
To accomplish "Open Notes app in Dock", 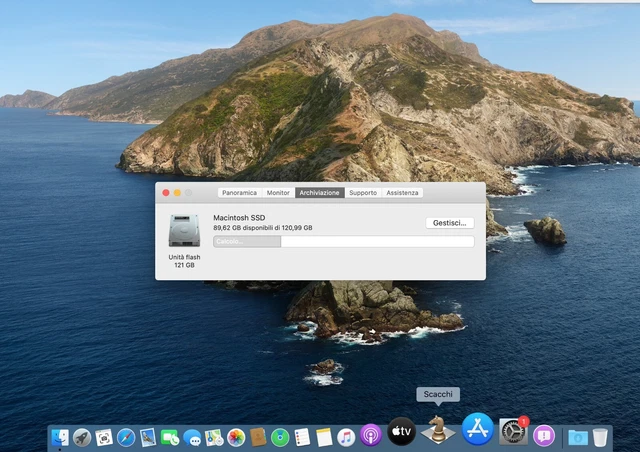I will (324, 438).
